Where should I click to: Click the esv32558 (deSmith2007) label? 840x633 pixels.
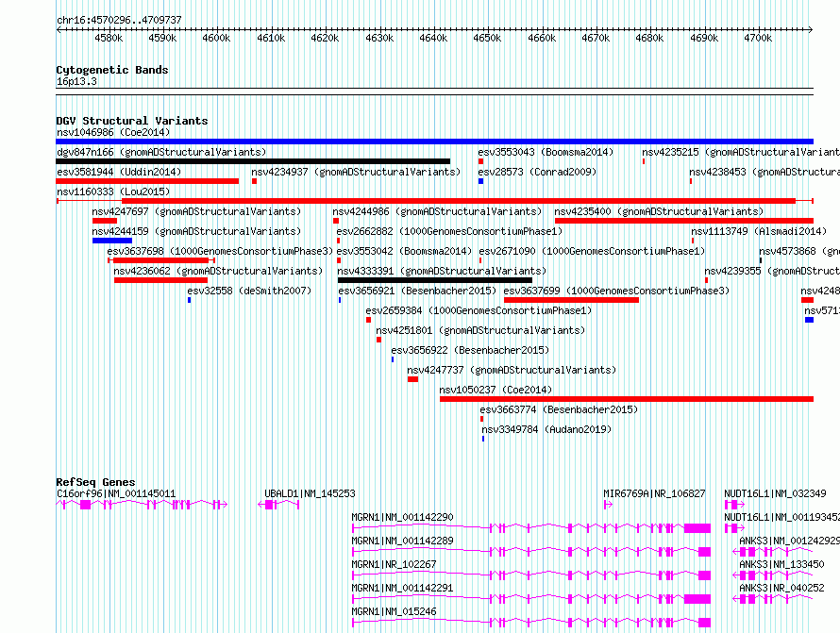(x=249, y=291)
